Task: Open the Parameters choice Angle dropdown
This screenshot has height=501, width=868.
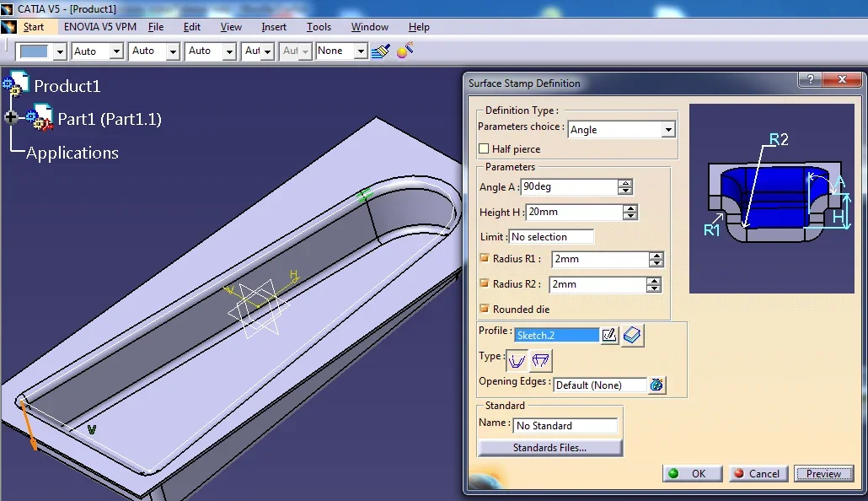Action: 669,130
